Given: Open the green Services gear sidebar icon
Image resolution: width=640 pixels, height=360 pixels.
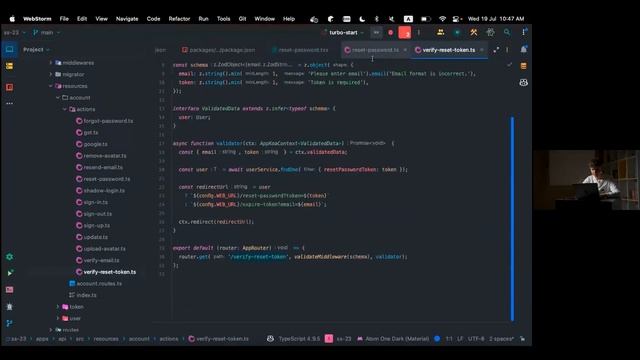Looking at the screenshot, I should [x=9, y=257].
